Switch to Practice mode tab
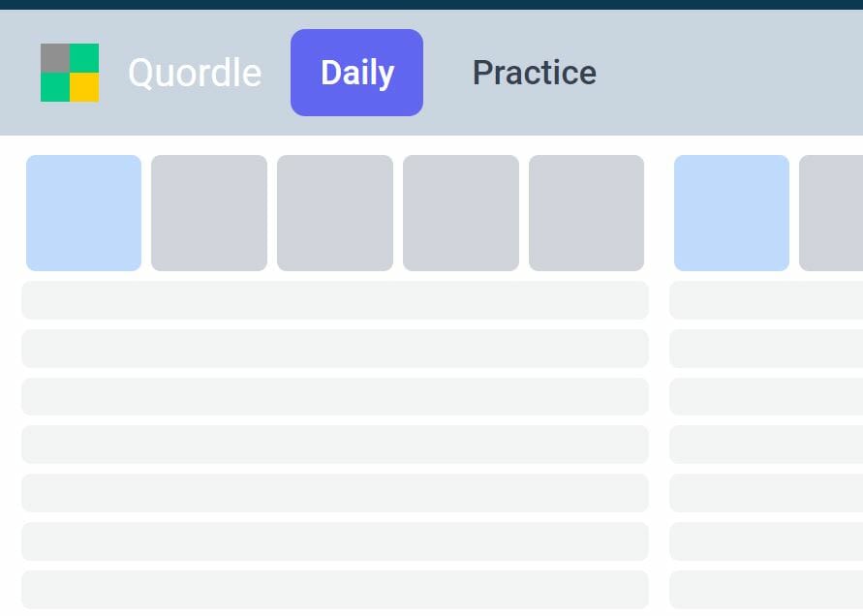This screenshot has width=863, height=616. [535, 73]
